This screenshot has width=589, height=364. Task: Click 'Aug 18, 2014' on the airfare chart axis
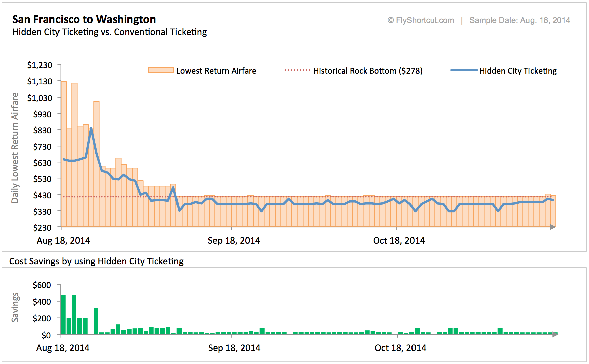[63, 241]
